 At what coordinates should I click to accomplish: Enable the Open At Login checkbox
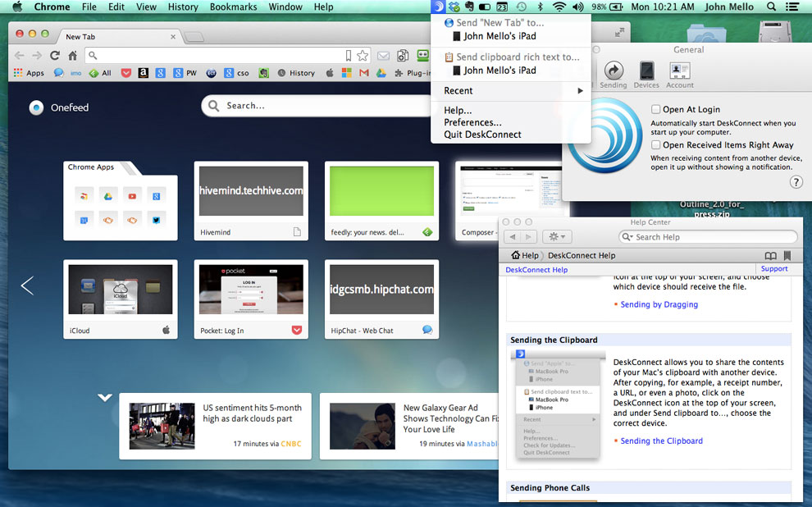click(655, 109)
